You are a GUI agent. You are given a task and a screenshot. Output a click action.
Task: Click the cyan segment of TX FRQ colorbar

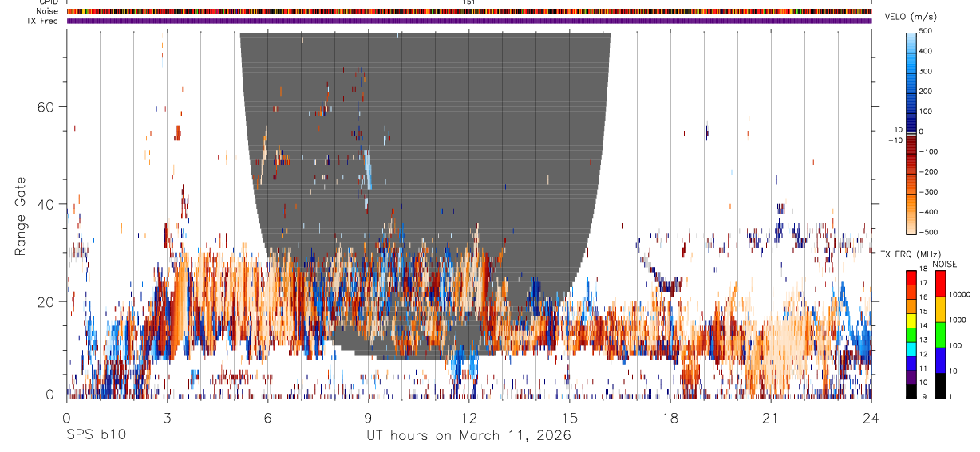tap(911, 349)
